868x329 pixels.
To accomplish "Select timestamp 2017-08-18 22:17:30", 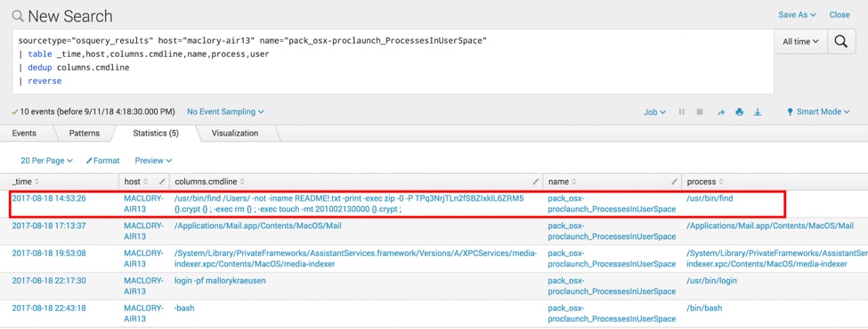I will coord(49,281).
